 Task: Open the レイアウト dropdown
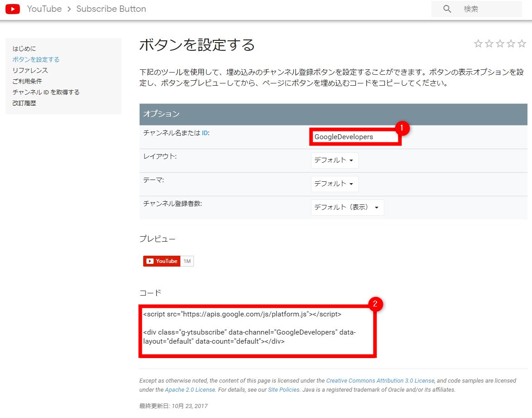click(334, 160)
